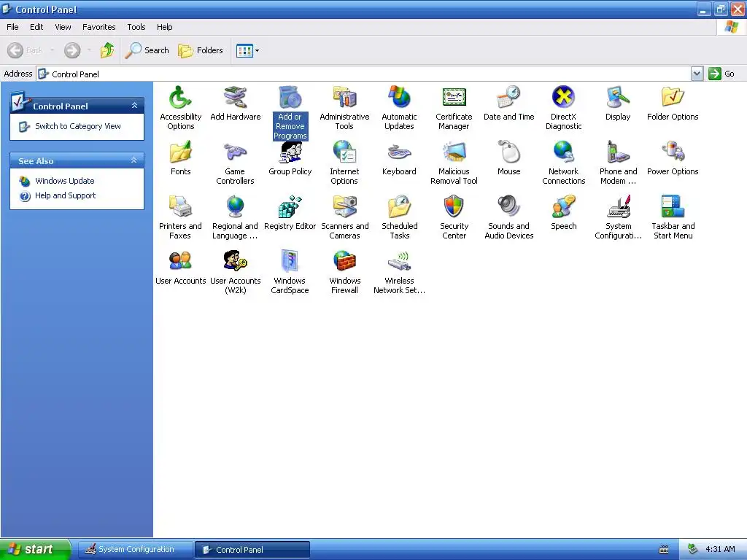This screenshot has width=747, height=560.
Task: Click Switch to Category View link
Action: tap(77, 126)
